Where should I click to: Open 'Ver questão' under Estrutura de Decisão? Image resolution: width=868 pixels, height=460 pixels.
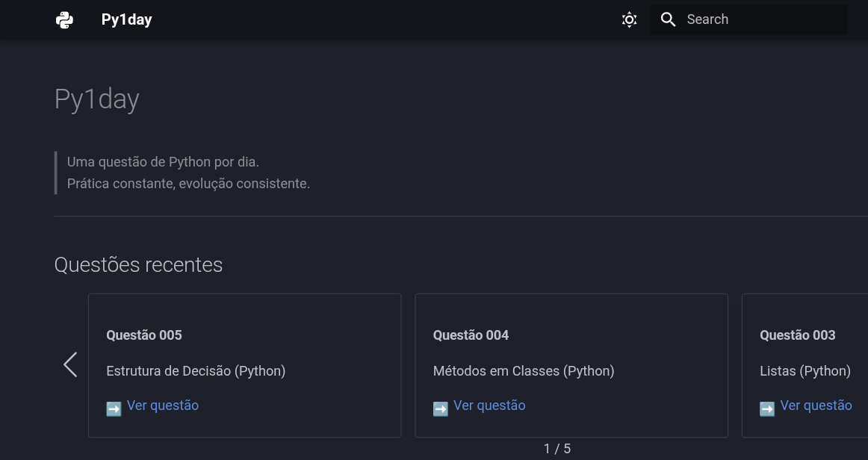click(x=162, y=405)
